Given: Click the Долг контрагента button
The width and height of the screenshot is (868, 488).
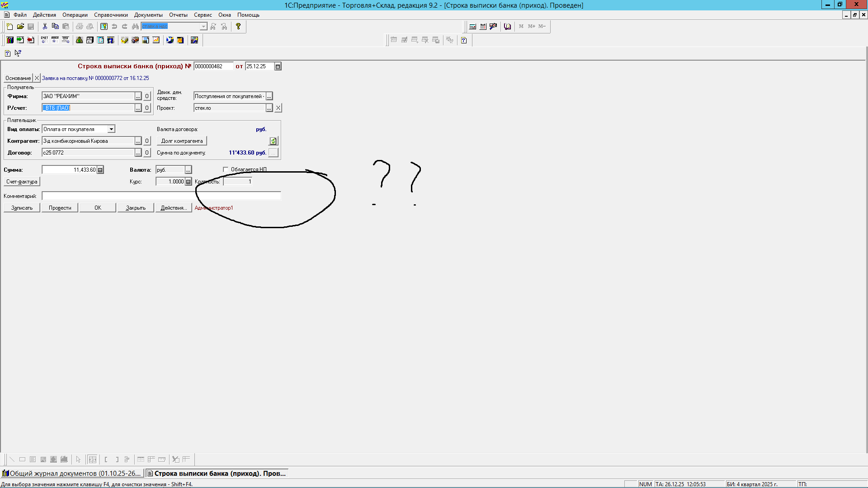Looking at the screenshot, I should click(x=182, y=141).
